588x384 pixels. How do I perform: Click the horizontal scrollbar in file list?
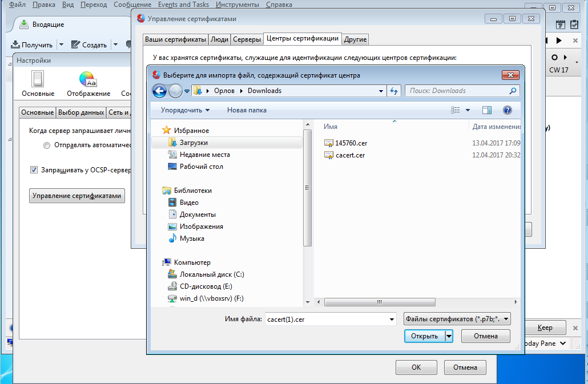point(380,302)
